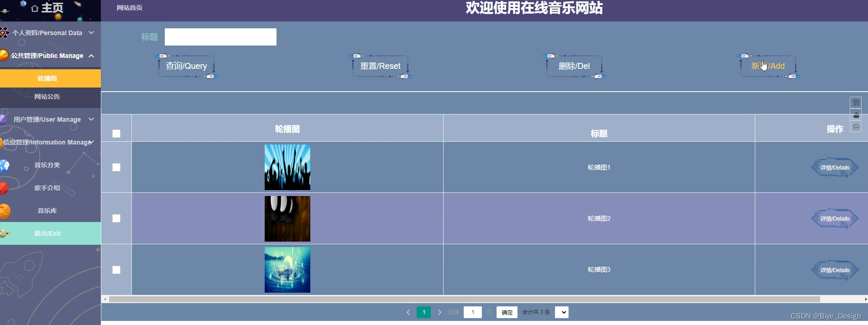The width and height of the screenshot is (868, 325).
Task: Open the 网站公告 sidebar item
Action: [x=50, y=97]
